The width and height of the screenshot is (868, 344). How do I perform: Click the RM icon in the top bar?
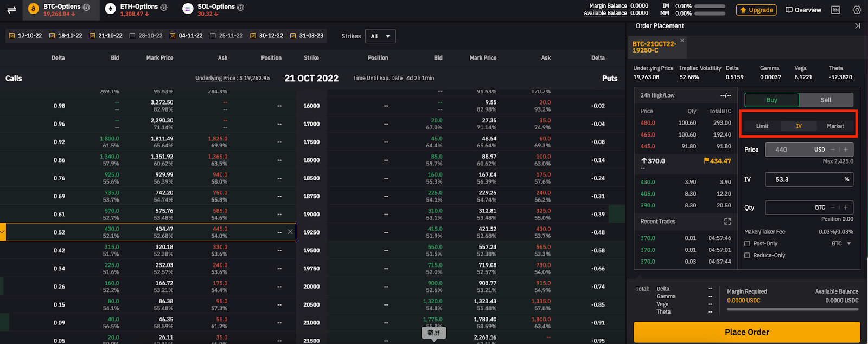[835, 10]
